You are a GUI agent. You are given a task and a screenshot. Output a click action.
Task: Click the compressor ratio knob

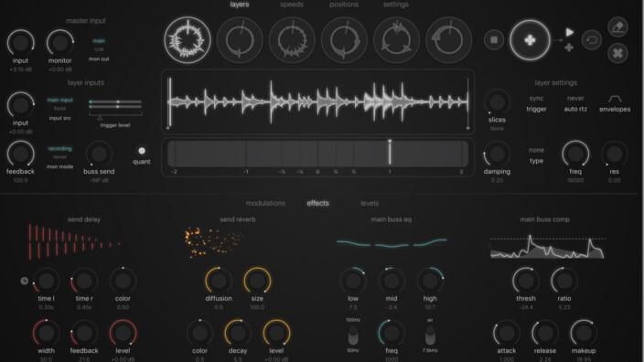(x=564, y=281)
